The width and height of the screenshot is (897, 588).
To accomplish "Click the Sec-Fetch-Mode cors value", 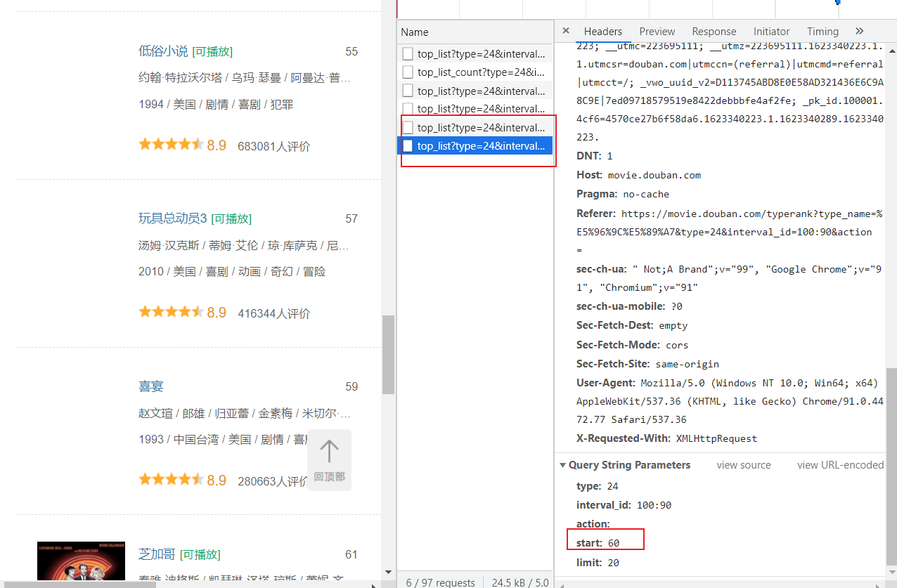I will coord(677,345).
